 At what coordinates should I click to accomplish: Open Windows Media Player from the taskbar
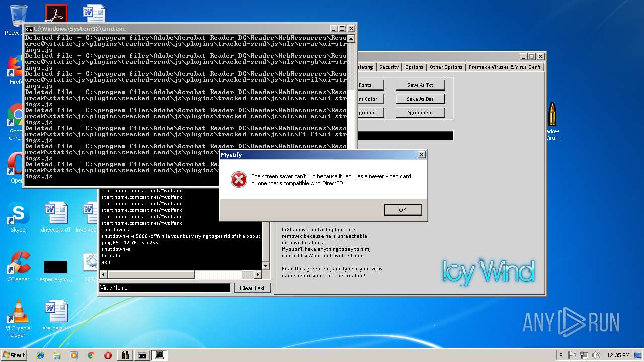pyautogui.click(x=74, y=355)
